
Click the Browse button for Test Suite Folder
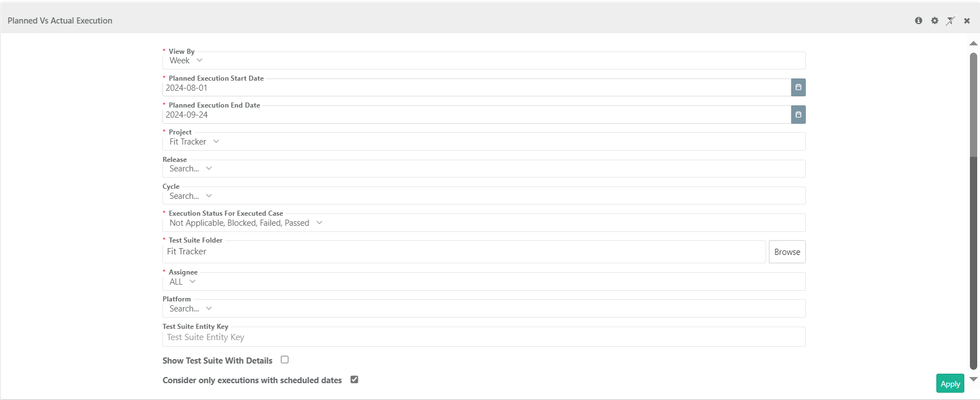(787, 252)
